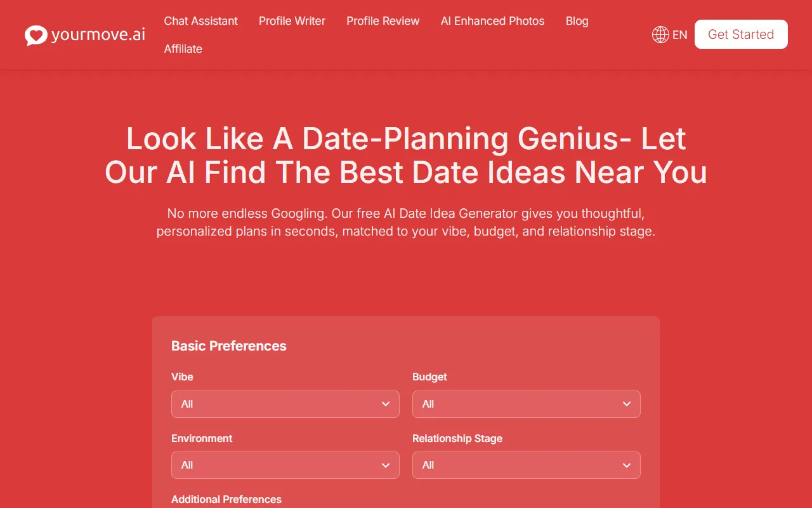Viewport: 812px width, 508px height.
Task: Click the chevron arrow in the Environment field
Action: [385, 465]
